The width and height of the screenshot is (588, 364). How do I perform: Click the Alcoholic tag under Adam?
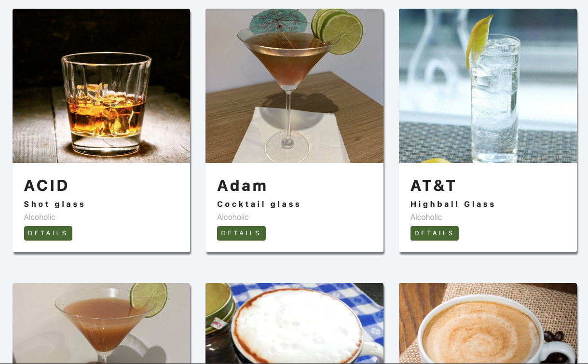coord(233,217)
